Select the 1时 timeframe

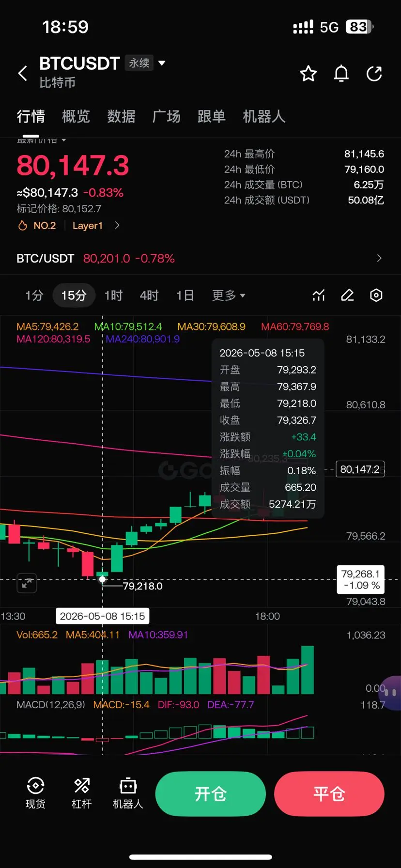coord(113,295)
